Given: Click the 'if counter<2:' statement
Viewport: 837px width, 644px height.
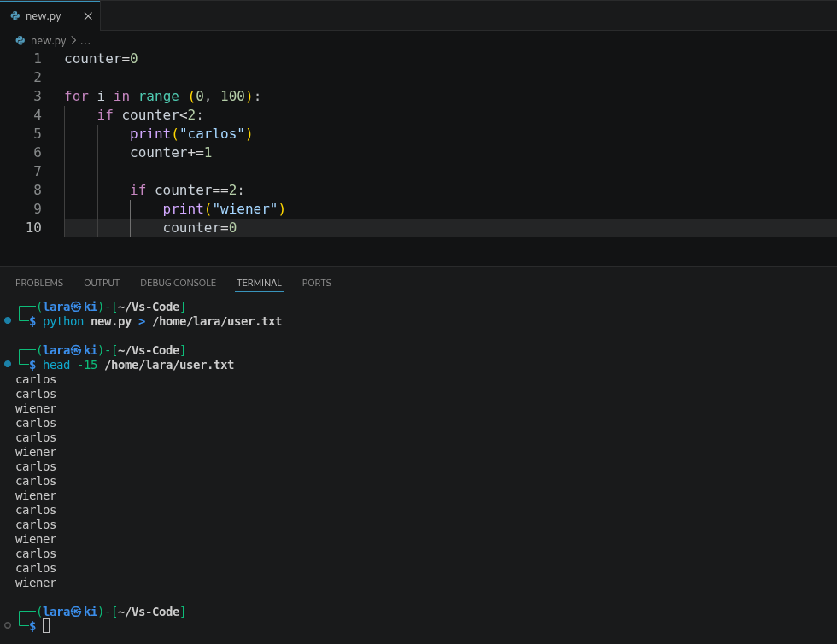Looking at the screenshot, I should [x=150, y=114].
